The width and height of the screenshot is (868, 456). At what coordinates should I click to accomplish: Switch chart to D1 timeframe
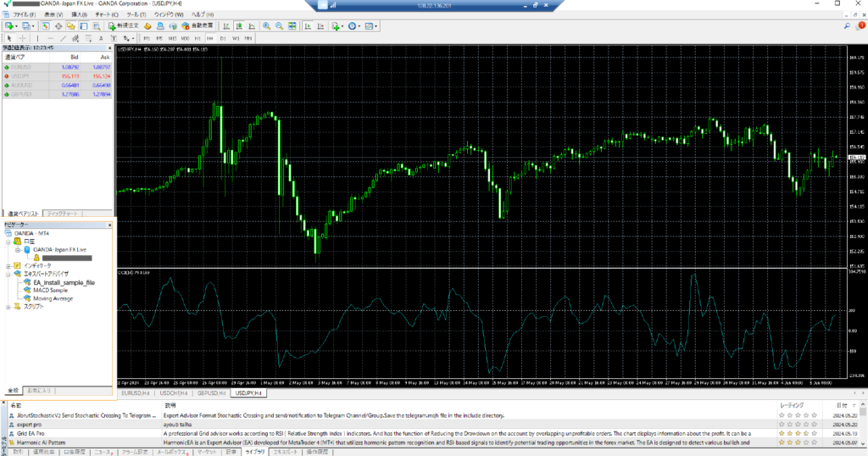click(223, 38)
